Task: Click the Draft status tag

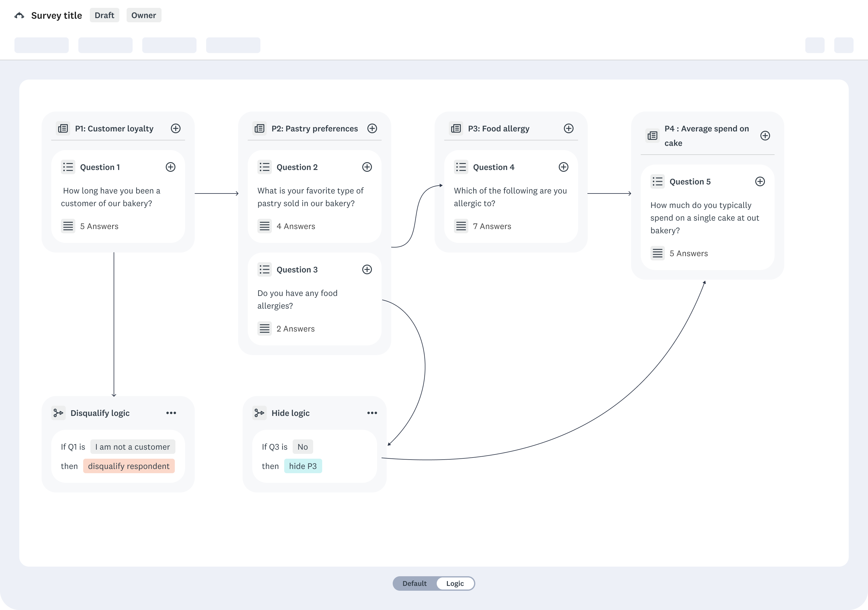Action: [x=104, y=15]
